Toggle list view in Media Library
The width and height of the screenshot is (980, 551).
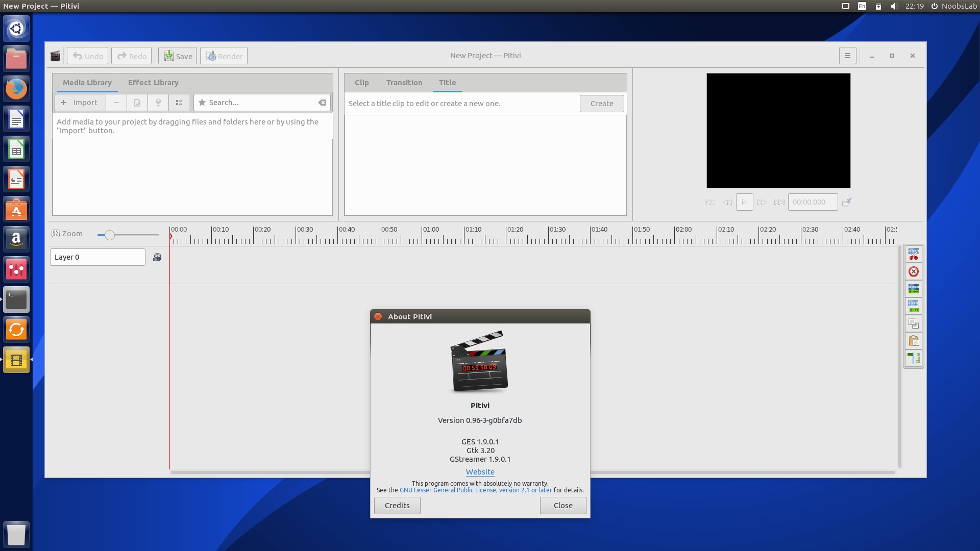coord(179,103)
